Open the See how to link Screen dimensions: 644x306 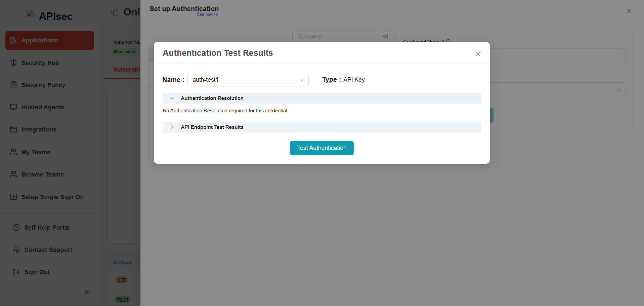(207, 14)
